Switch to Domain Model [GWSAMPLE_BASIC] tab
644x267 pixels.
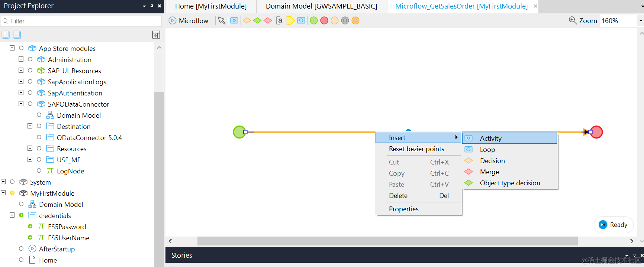click(321, 6)
